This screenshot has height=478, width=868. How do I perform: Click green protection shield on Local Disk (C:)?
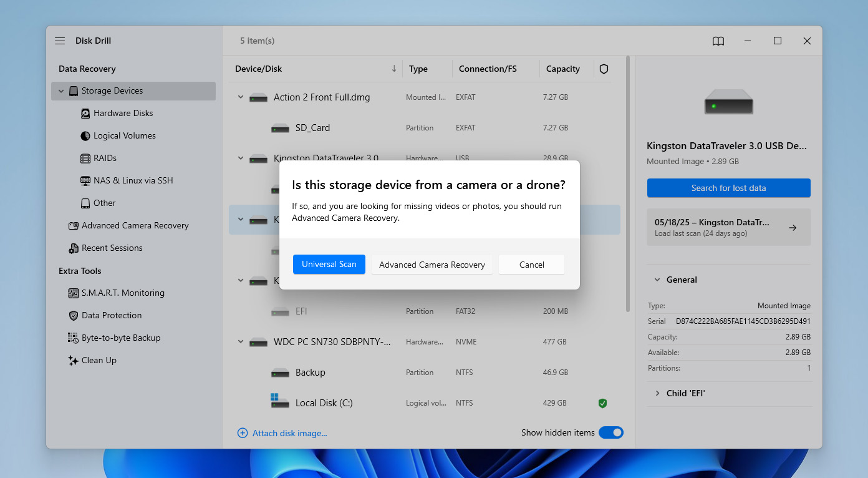[x=602, y=403]
